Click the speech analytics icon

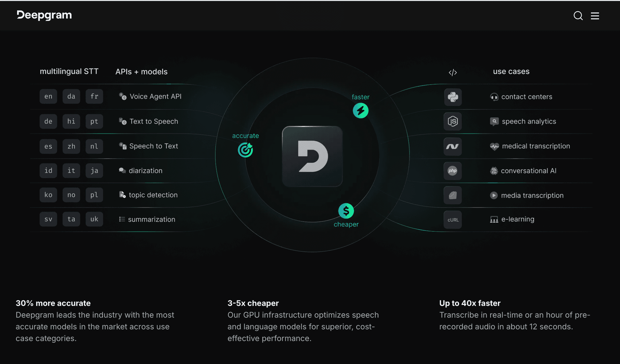[494, 121]
